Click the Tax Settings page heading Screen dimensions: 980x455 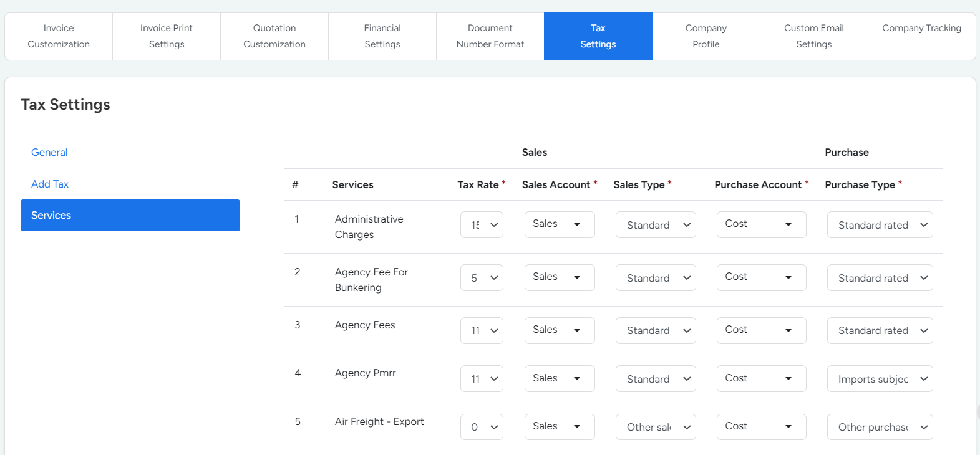[65, 104]
